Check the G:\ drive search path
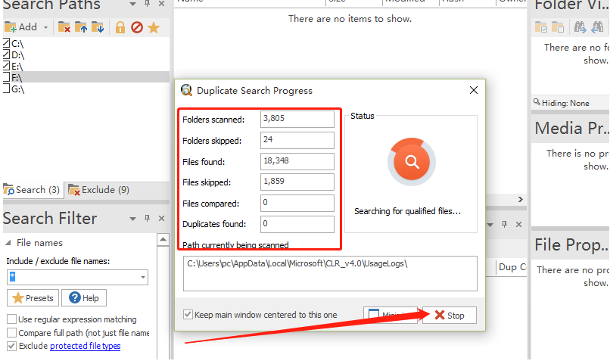Screen dimensions: 610x364 [x=7, y=89]
